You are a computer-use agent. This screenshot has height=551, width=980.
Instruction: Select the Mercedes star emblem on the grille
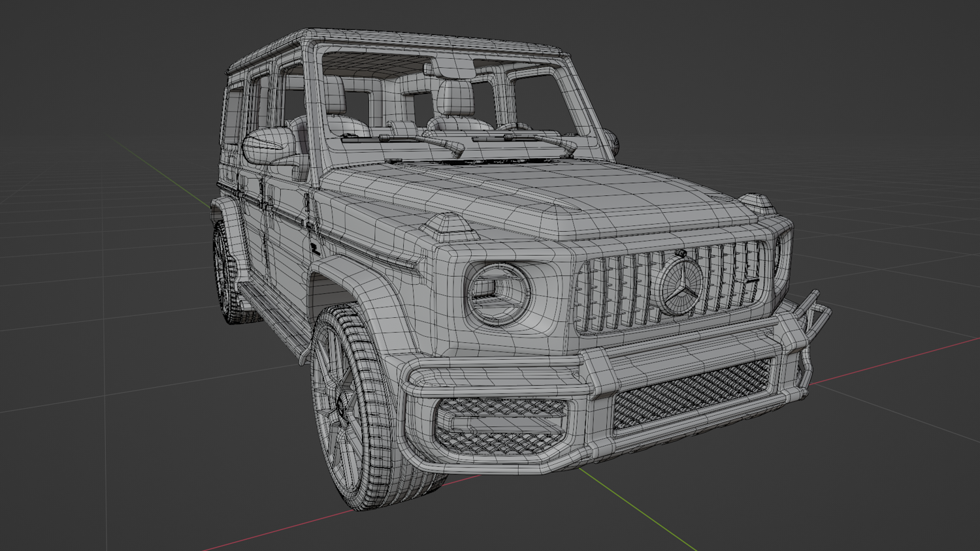pos(680,286)
